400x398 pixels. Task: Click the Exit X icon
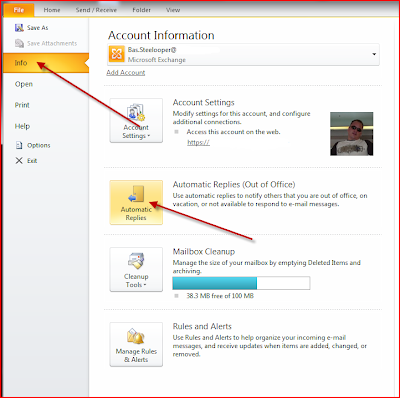coord(19,161)
